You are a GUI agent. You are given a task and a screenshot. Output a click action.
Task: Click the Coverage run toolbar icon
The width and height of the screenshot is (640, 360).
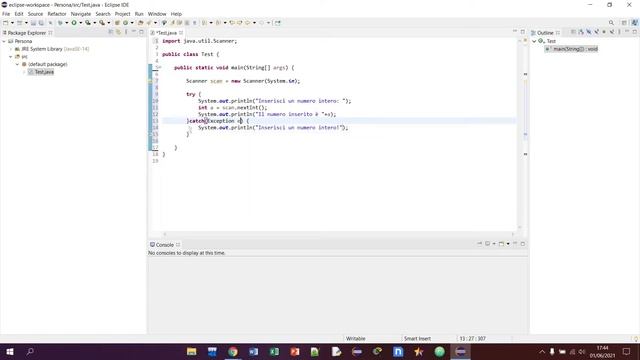[x=88, y=23]
